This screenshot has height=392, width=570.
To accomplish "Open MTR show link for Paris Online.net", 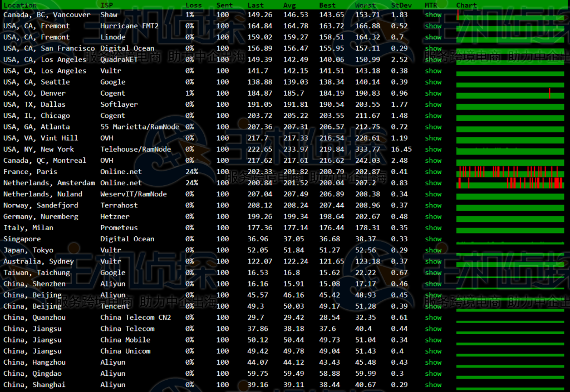I will (433, 172).
